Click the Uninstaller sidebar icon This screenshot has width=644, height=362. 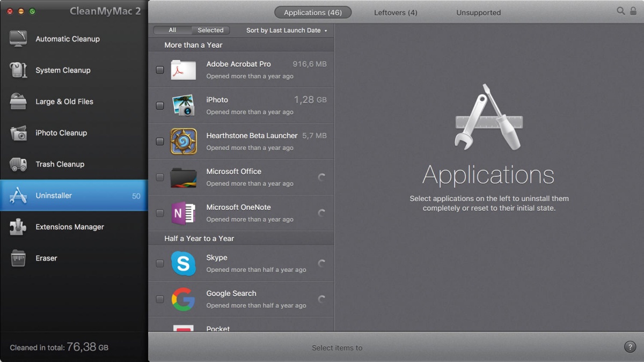tap(18, 196)
